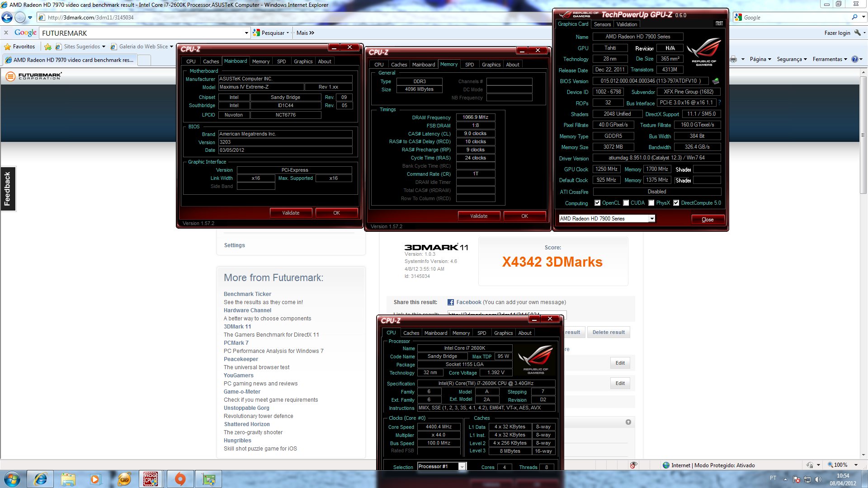The width and height of the screenshot is (868, 488).
Task: Toggle the OpenCL checkbox in GPU-Z
Action: (598, 203)
